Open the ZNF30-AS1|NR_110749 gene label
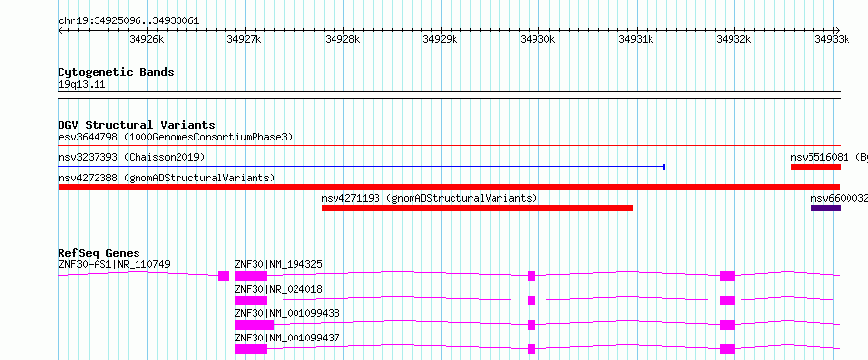868x360 pixels. tap(114, 264)
